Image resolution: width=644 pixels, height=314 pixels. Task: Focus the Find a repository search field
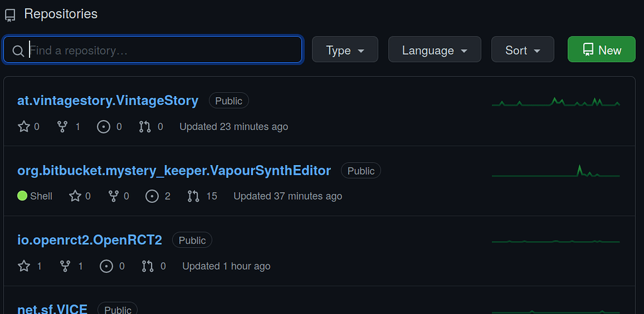(x=153, y=50)
